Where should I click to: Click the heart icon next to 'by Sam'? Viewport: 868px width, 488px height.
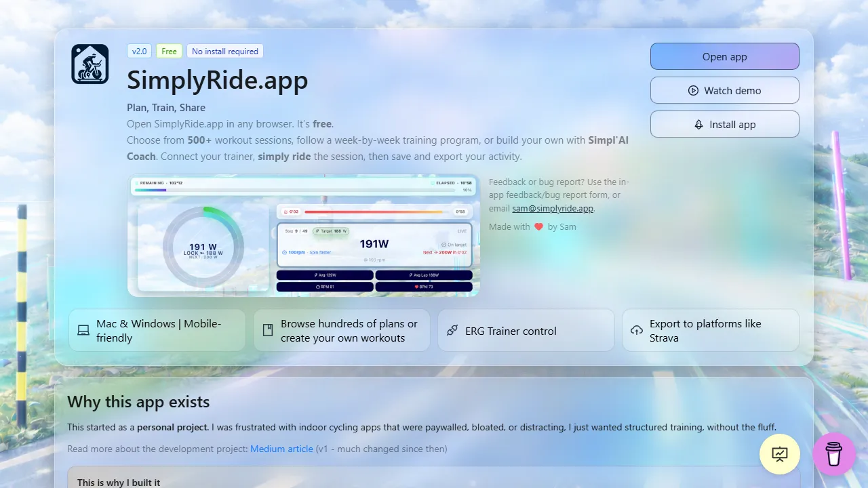point(539,226)
